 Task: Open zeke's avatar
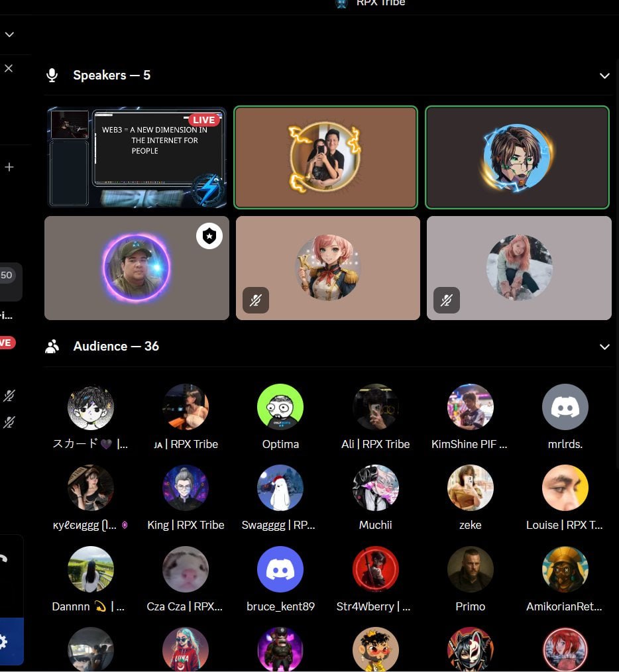tap(471, 488)
